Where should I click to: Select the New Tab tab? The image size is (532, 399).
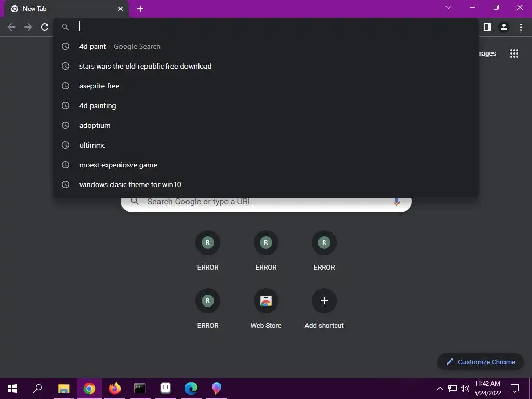tap(66, 9)
